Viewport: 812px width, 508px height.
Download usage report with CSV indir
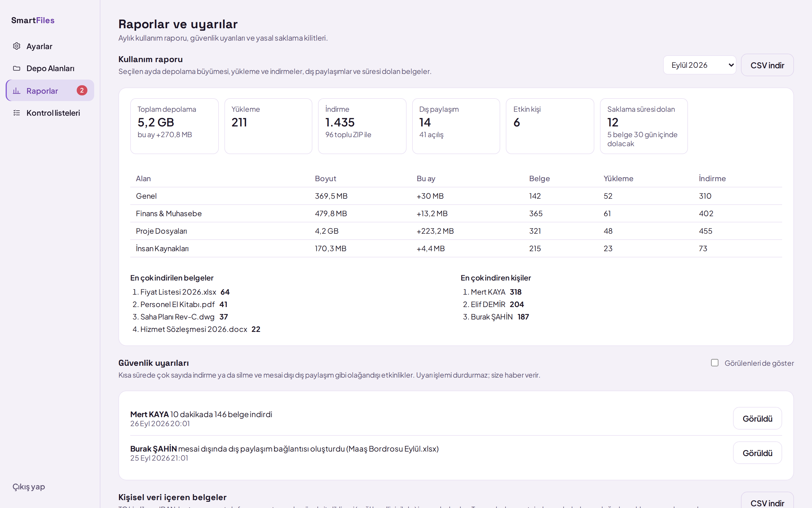pos(767,65)
